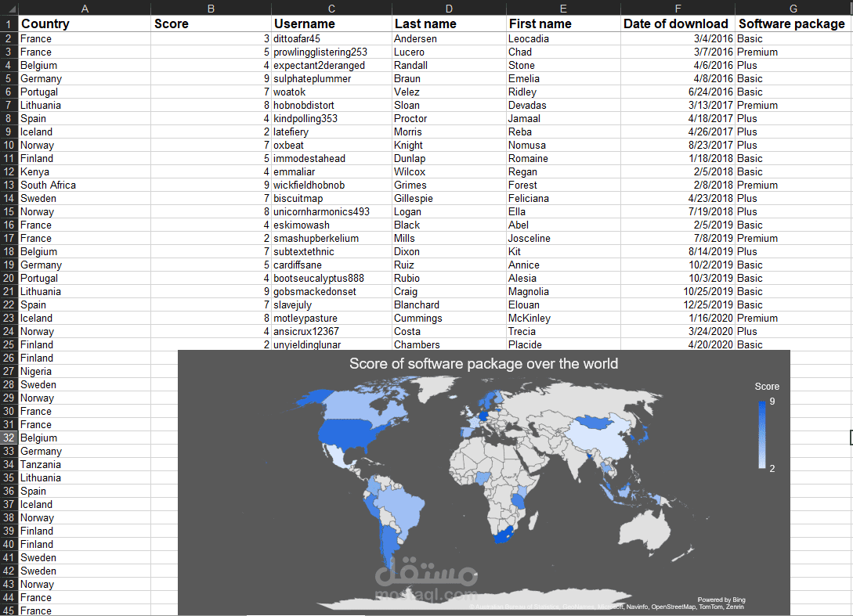This screenshot has width=853, height=616.
Task: Click the Date of download header cell
Action: 678,23
